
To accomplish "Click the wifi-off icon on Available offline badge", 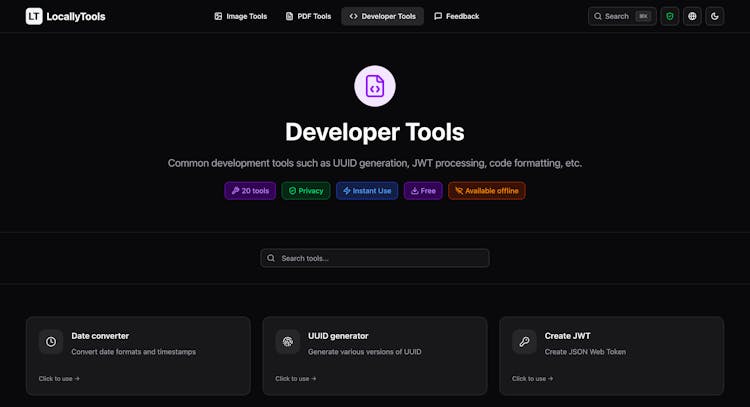I will (x=459, y=191).
